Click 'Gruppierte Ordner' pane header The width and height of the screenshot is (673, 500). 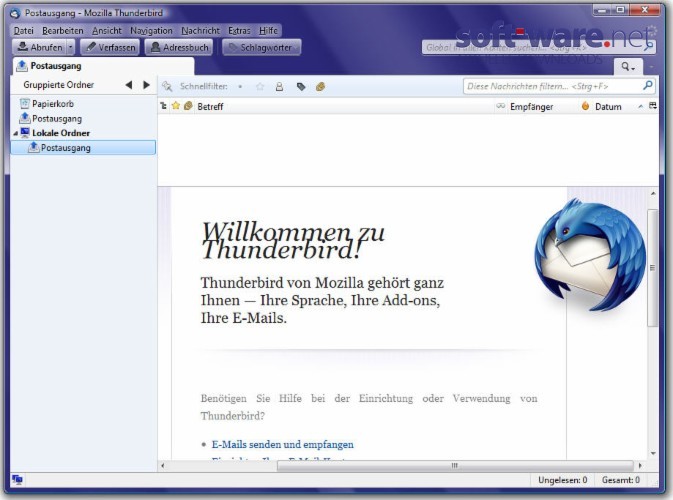(58, 85)
